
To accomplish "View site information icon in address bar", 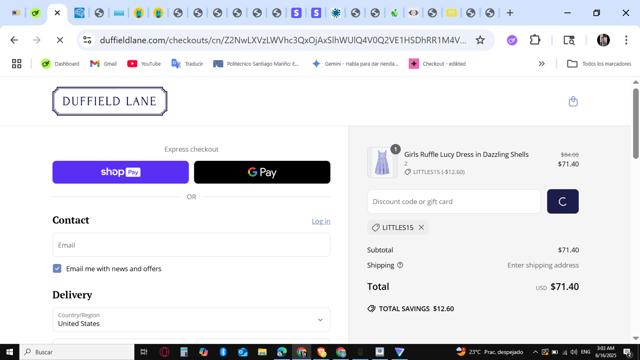I will click(x=87, y=40).
